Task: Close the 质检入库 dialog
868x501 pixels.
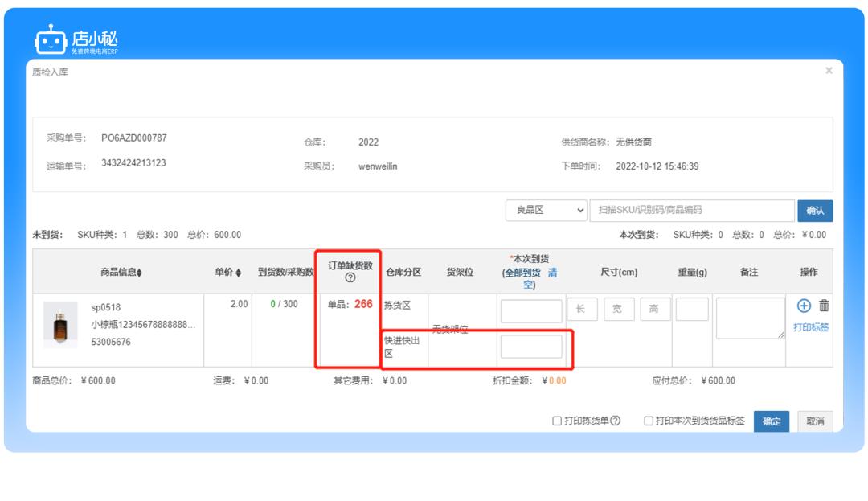Action: [x=829, y=70]
